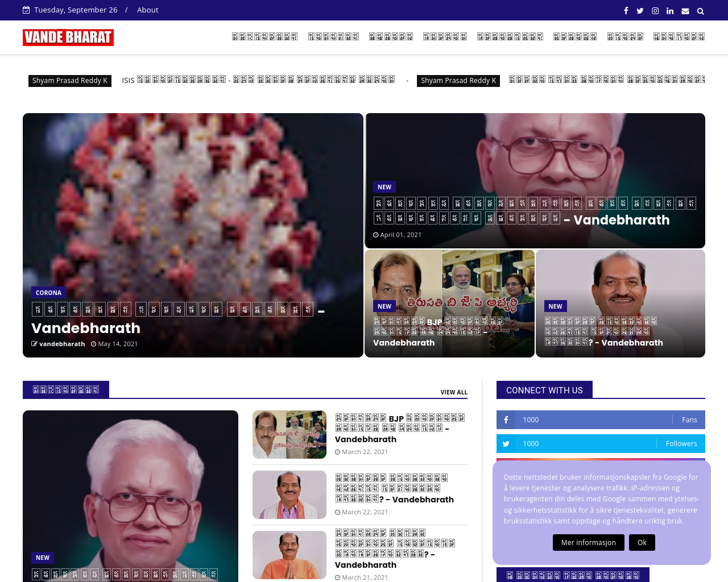Open the About link in top bar
The width and height of the screenshot is (728, 582).
tap(147, 10)
